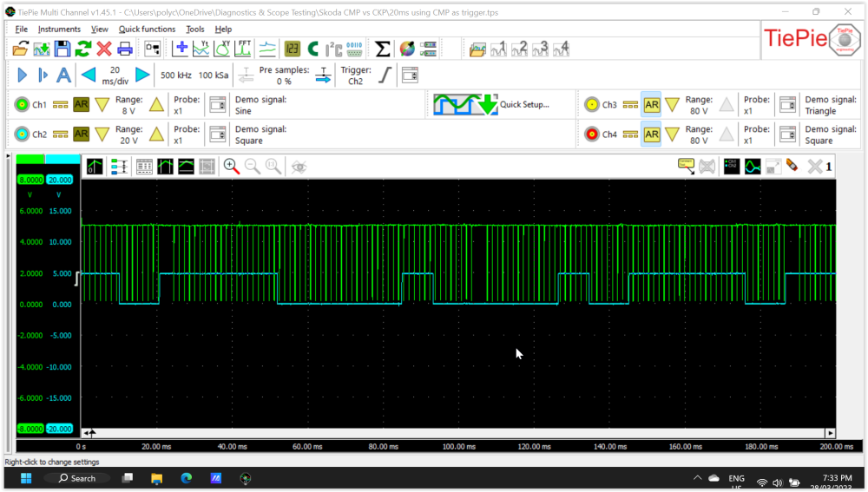Open Ch1 Demo signal Sine selector
The height and width of the screenshot is (492, 868).
point(260,105)
